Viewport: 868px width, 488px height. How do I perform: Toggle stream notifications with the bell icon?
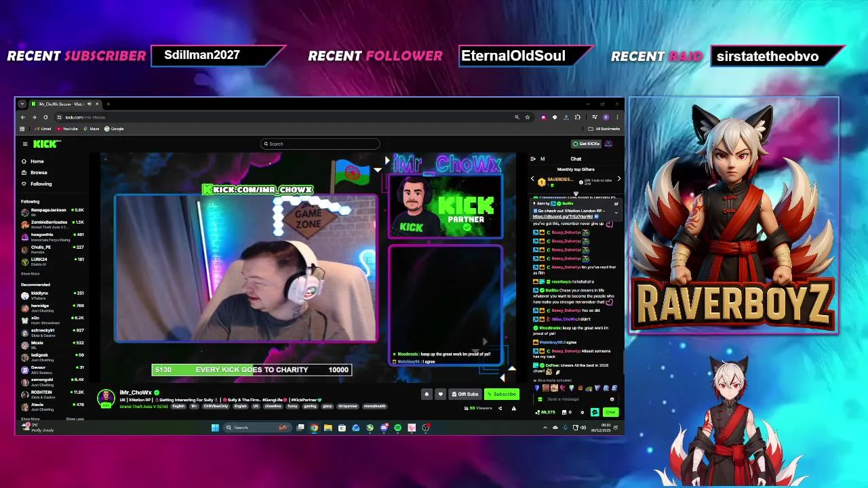point(427,394)
